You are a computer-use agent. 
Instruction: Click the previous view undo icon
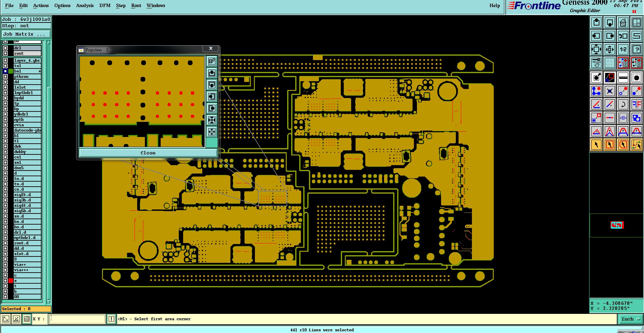(x=623, y=36)
